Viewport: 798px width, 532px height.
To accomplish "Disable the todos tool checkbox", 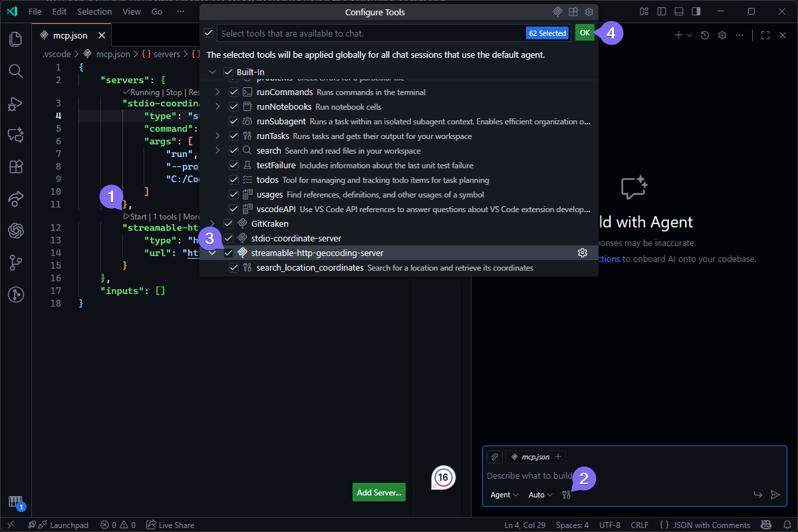I will [x=233, y=180].
